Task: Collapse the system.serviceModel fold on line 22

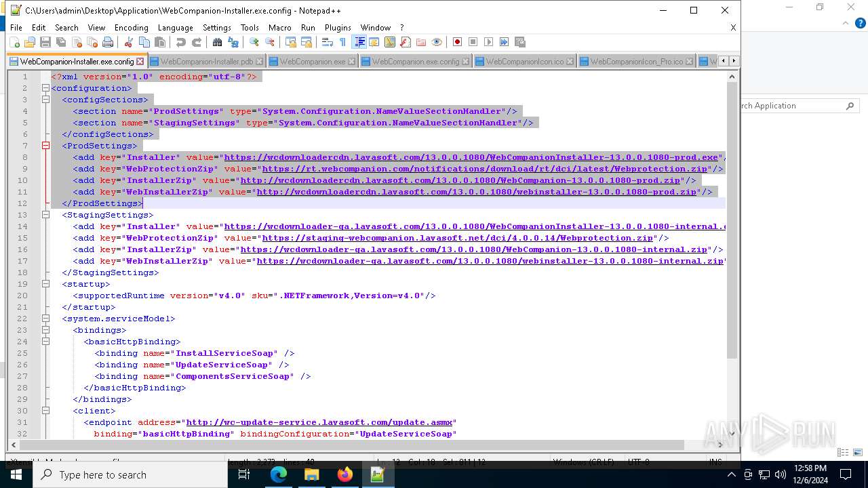Action: 45,319
